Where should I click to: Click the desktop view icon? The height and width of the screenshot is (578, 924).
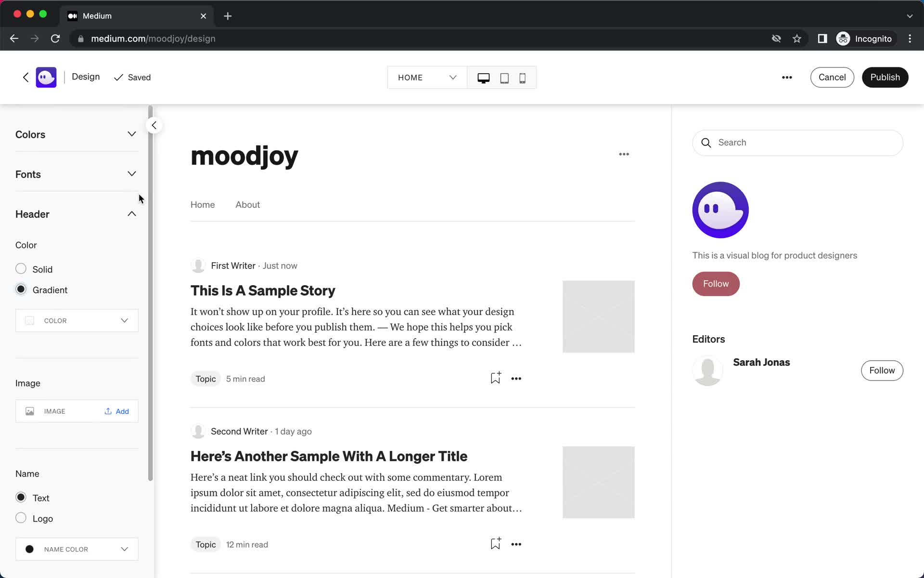483,77
